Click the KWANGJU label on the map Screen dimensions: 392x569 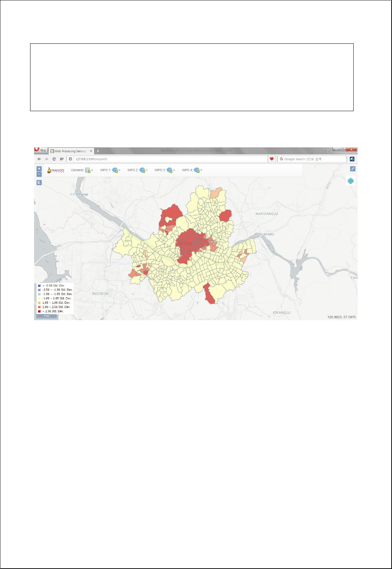[x=282, y=313]
